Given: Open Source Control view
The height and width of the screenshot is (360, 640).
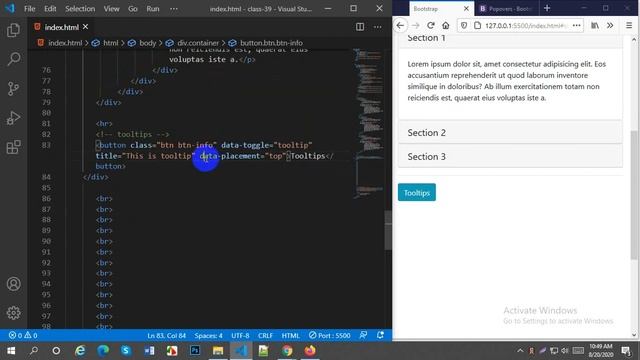Looking at the screenshot, I should point(13,89).
